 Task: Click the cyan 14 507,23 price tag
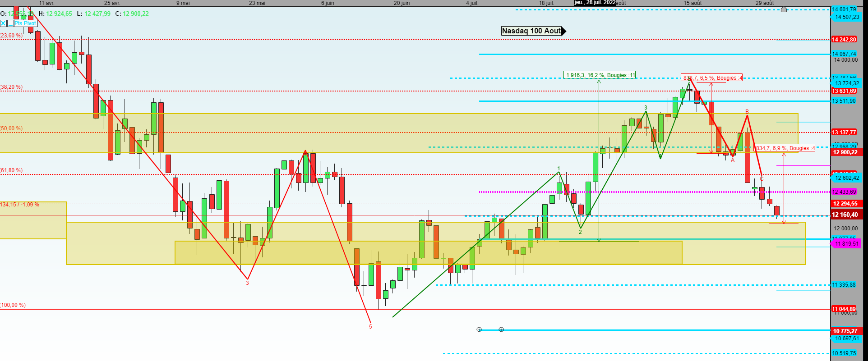click(846, 17)
